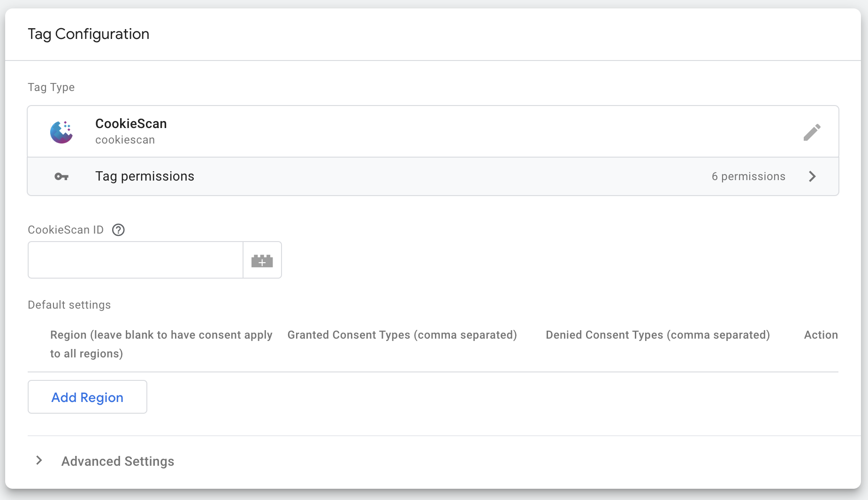This screenshot has width=868, height=500.
Task: Focus the CookieScan ID input field
Action: point(136,260)
